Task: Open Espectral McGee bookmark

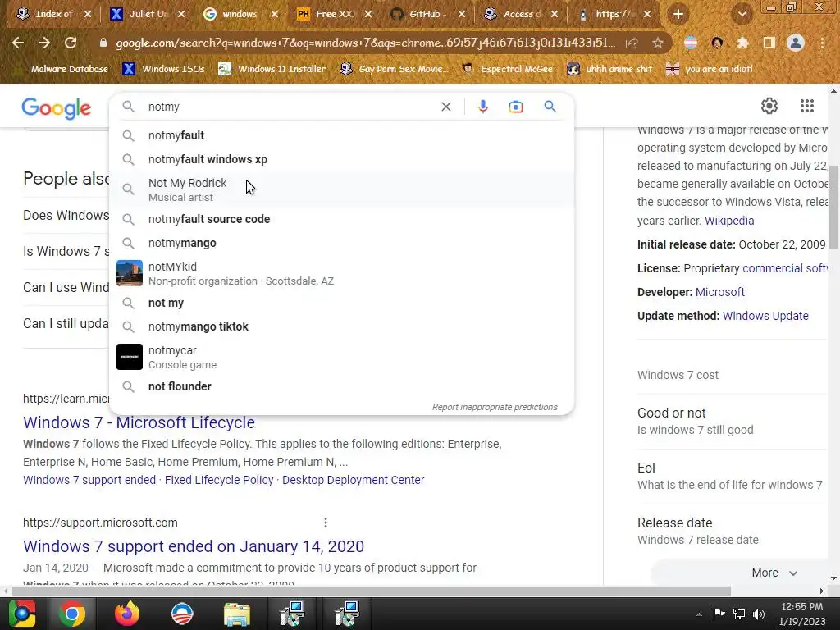Action: pyautogui.click(x=507, y=69)
